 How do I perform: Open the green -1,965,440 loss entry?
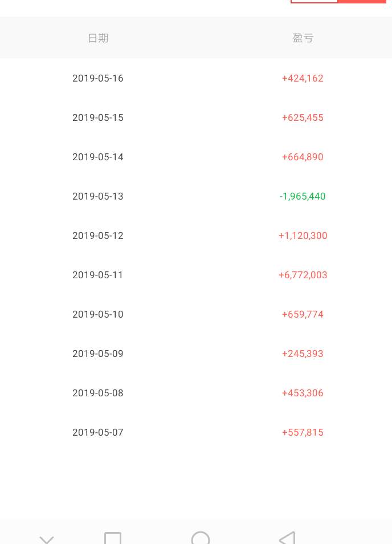tap(303, 196)
